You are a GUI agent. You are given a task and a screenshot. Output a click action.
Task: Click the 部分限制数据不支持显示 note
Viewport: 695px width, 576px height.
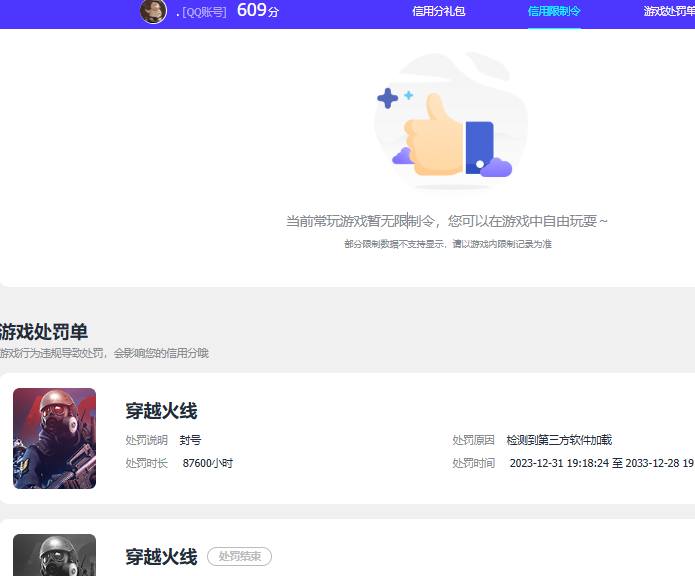(x=448, y=244)
